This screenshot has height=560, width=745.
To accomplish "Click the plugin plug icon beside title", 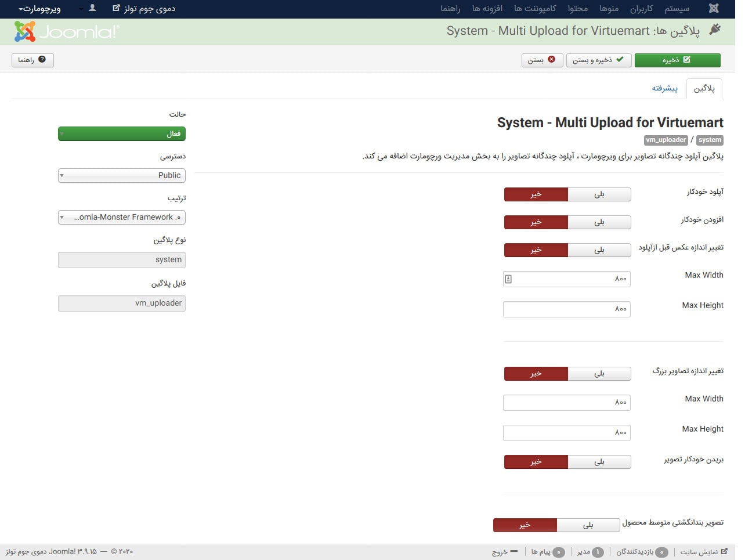I will [x=715, y=30].
